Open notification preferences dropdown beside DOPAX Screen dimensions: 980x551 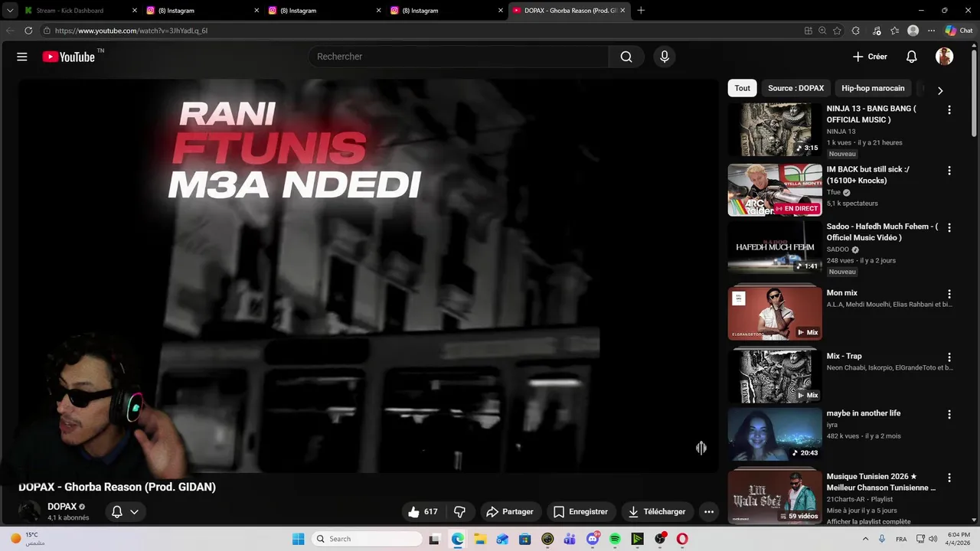pyautogui.click(x=126, y=512)
